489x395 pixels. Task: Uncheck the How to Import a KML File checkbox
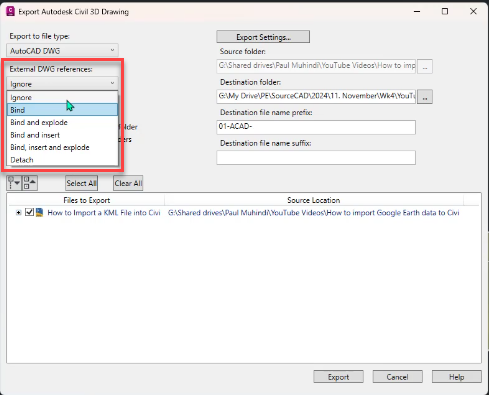(x=29, y=212)
